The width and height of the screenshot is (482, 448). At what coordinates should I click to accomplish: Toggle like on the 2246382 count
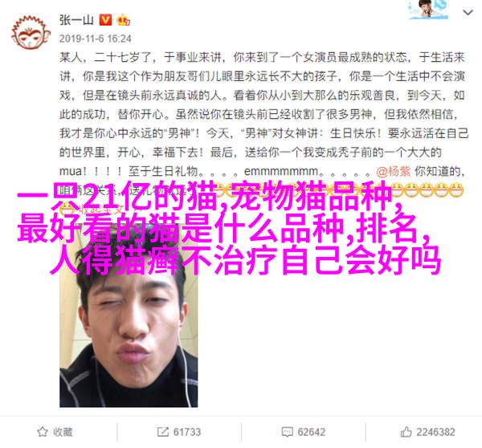click(x=436, y=432)
